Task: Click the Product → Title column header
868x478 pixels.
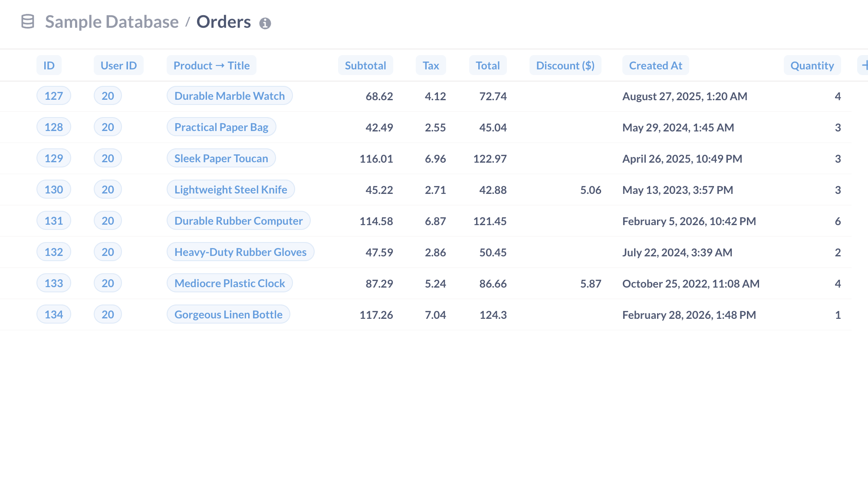Action: coord(211,65)
